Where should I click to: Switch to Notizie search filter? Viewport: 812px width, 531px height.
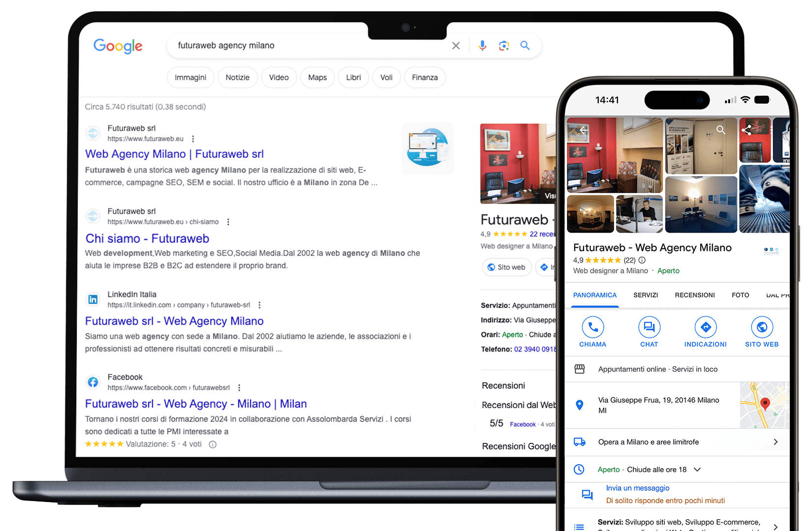[238, 78]
